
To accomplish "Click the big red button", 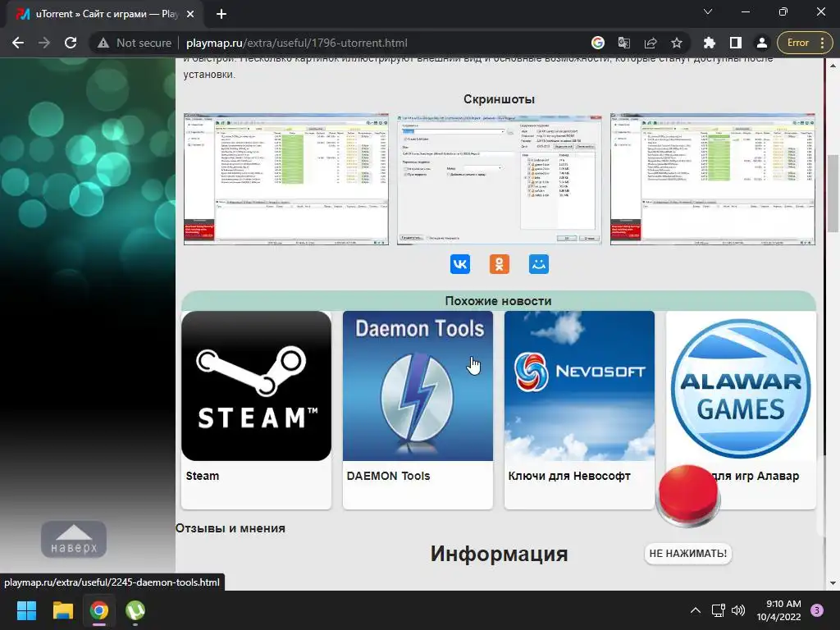I will pyautogui.click(x=688, y=495).
